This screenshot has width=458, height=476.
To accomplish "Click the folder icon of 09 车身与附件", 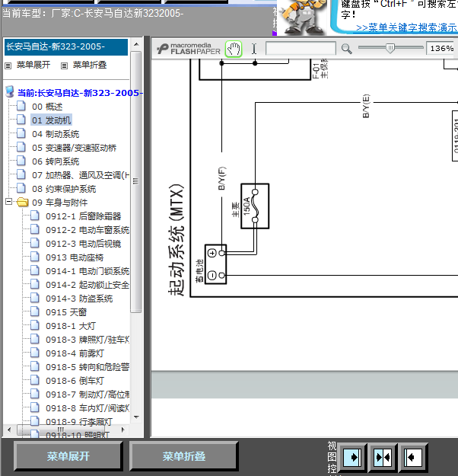I will tap(23, 202).
